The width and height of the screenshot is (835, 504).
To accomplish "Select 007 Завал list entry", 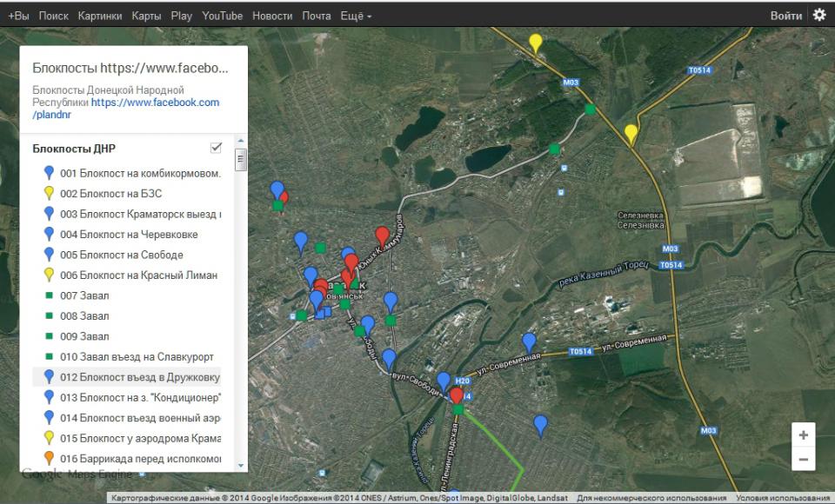I will [x=84, y=295].
